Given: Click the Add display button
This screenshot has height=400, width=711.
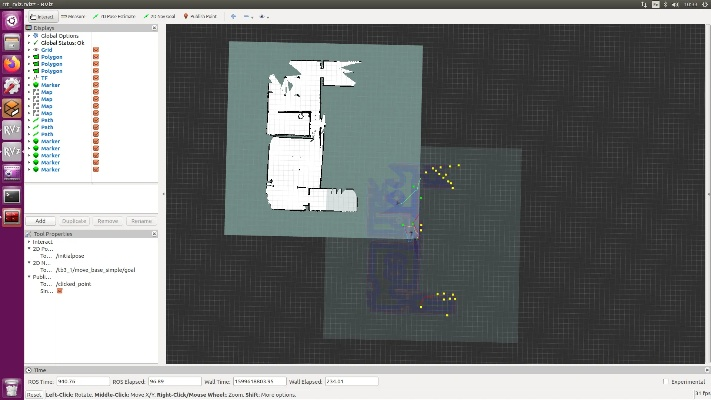Looking at the screenshot, I should click(x=40, y=221).
